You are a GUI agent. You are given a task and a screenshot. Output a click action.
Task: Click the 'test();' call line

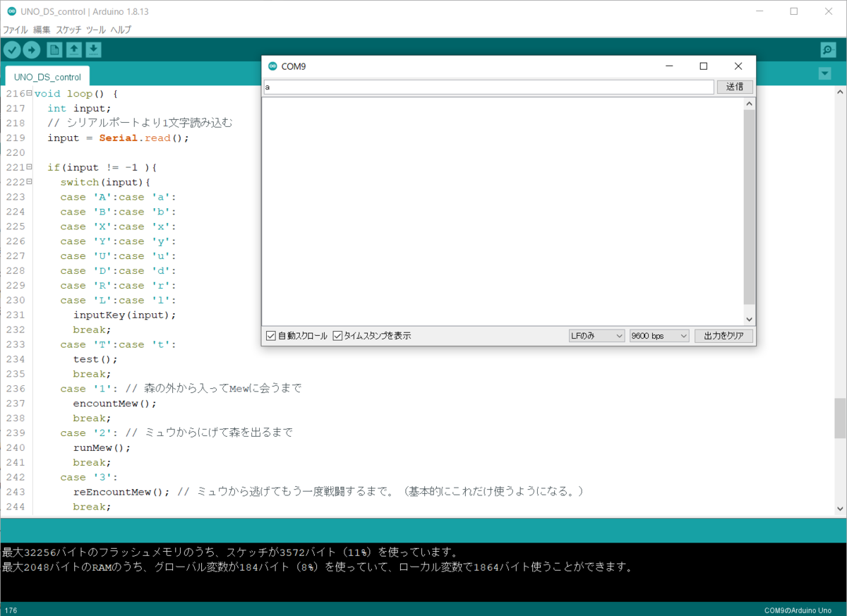96,359
